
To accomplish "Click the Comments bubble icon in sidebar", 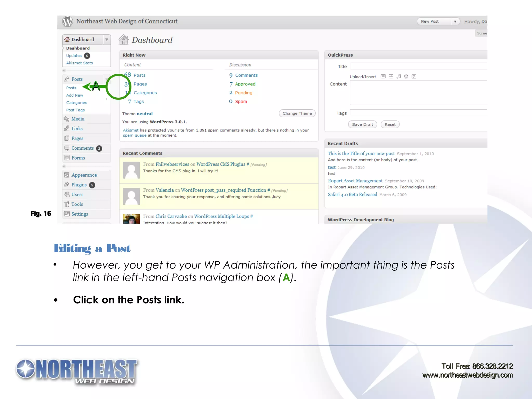I will 67,148.
